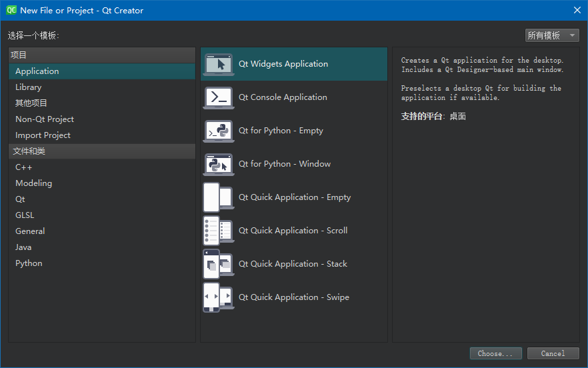Screen dimensions: 588x368
Task: Click the Qt Quick Application - Swipe icon
Action: [219, 297]
